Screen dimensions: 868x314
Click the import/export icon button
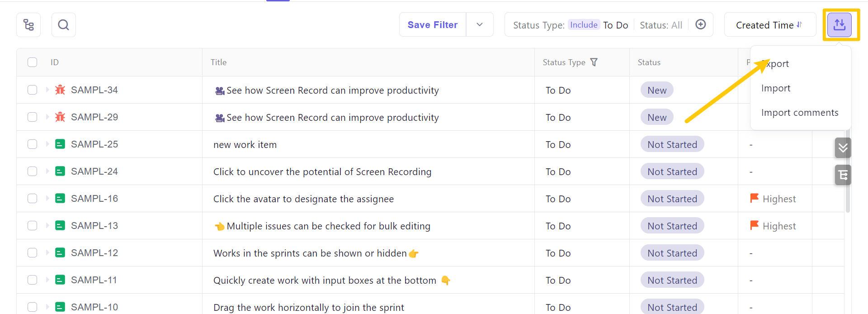(x=839, y=25)
